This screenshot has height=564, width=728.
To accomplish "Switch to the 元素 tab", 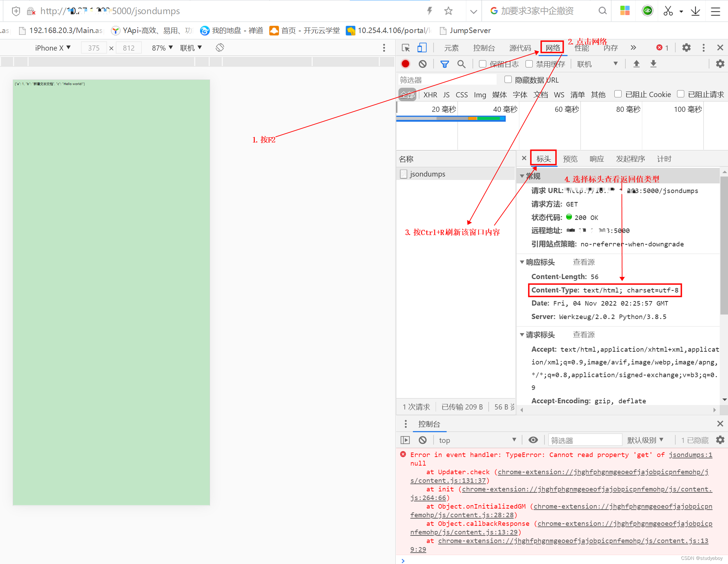I will pyautogui.click(x=451, y=48).
